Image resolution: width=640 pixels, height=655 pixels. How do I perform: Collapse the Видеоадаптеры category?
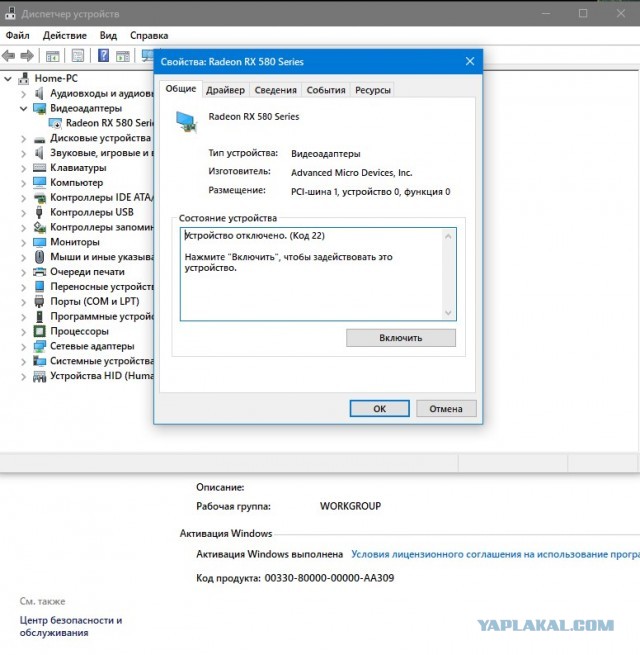click(23, 109)
